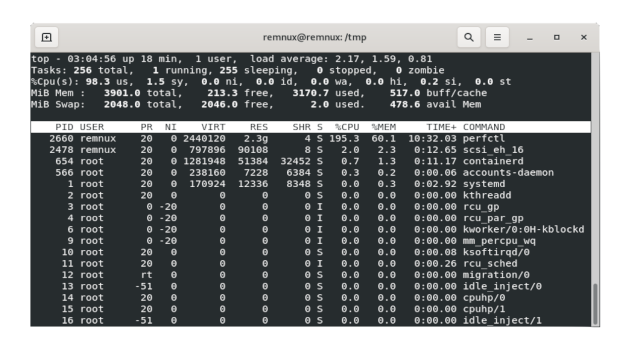Click the kthreadd command name

point(487,196)
